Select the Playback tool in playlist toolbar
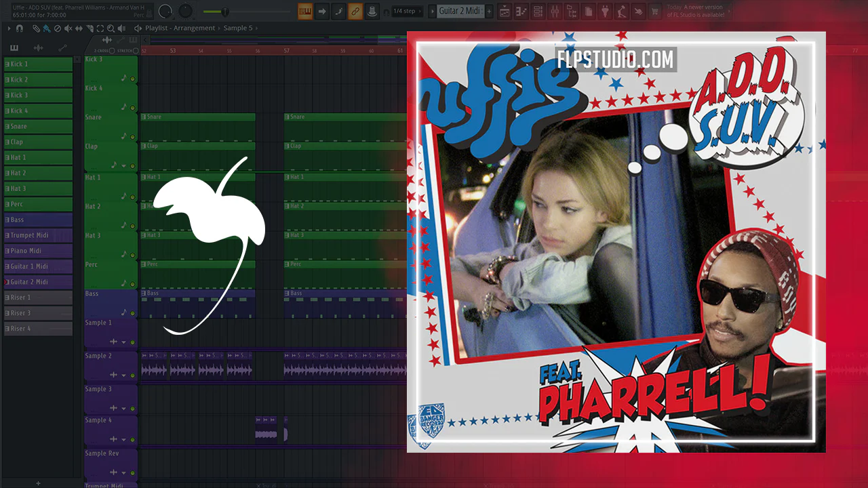 122,28
